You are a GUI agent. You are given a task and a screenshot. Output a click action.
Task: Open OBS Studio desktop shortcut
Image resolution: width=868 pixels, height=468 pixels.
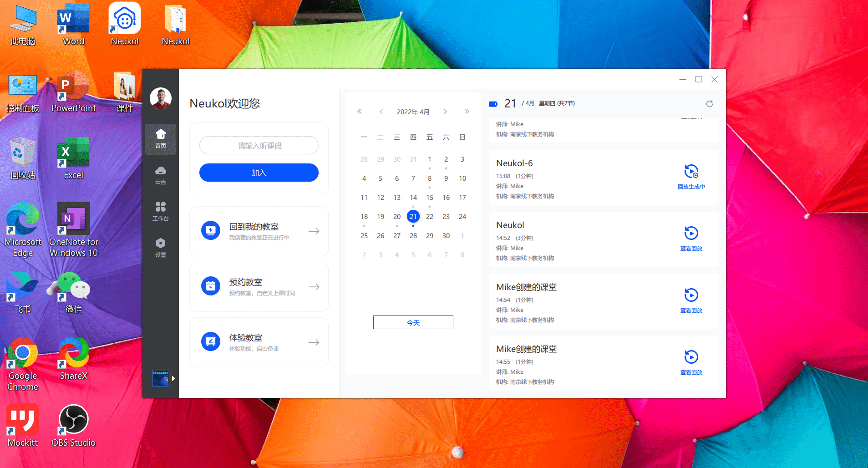click(73, 425)
